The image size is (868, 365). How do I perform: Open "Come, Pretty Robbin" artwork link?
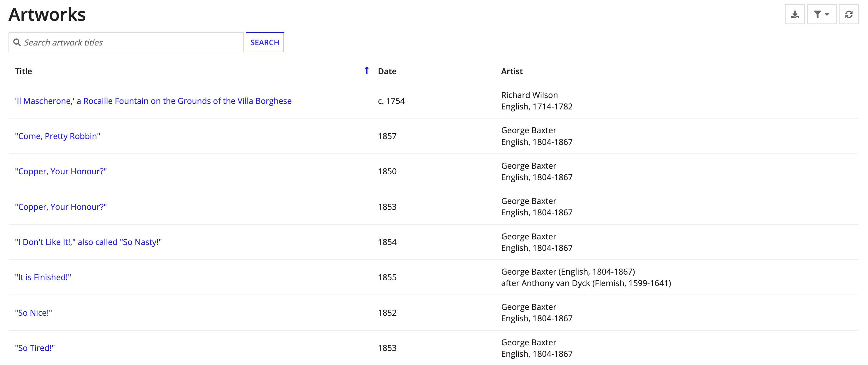(57, 136)
